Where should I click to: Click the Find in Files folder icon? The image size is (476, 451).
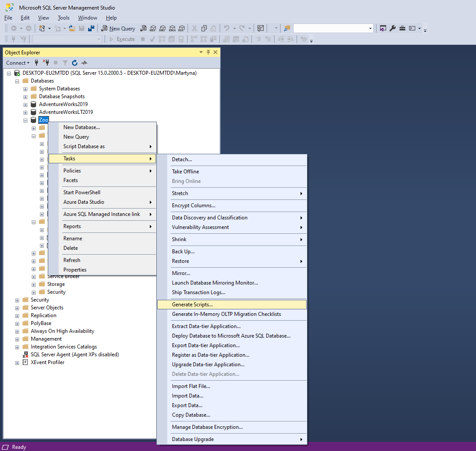pos(287,28)
